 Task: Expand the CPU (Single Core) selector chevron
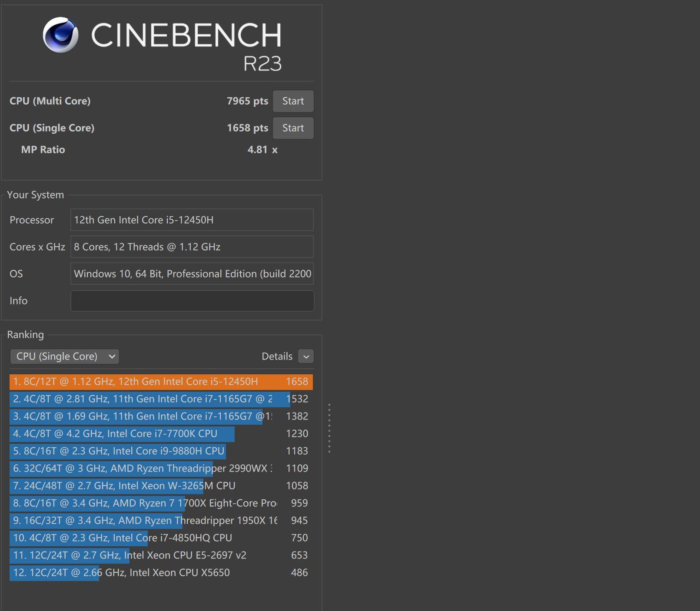(x=112, y=356)
